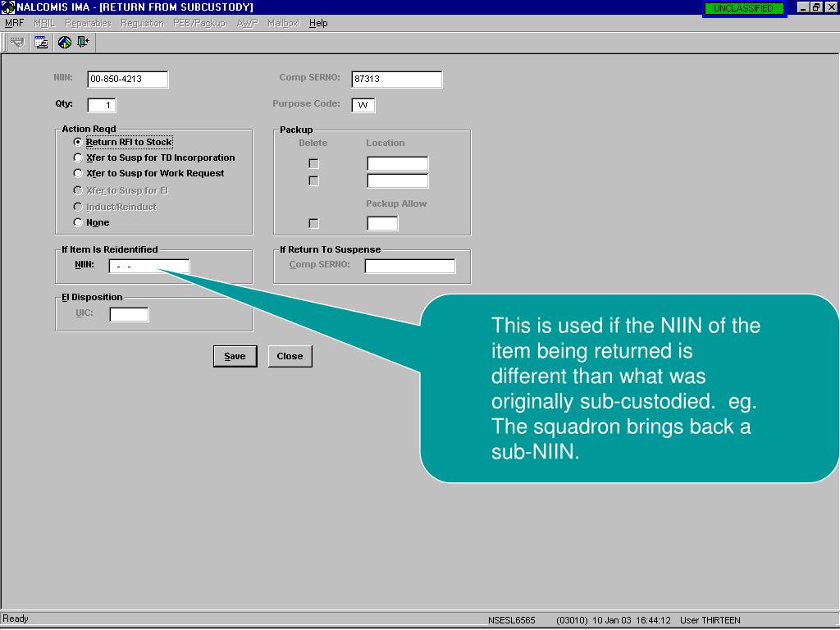Click the Qty input field
Image resolution: width=840 pixels, height=630 pixels.
click(102, 105)
